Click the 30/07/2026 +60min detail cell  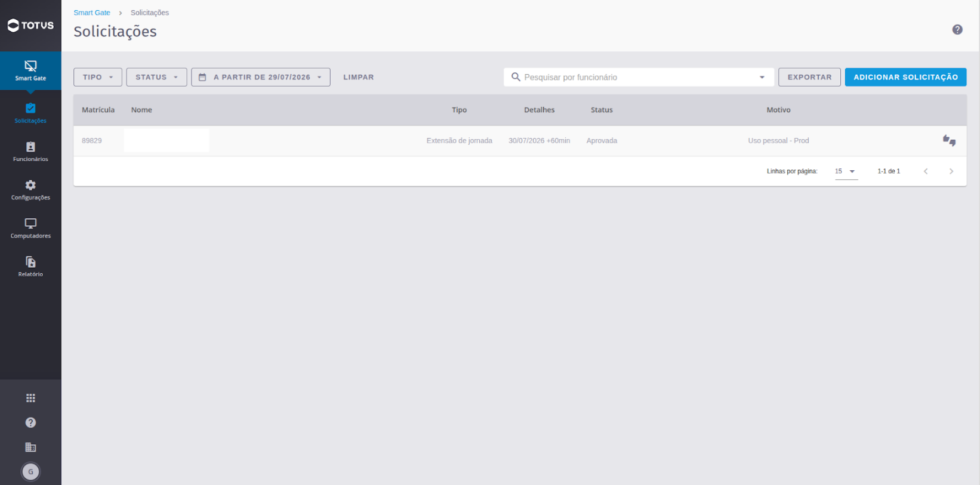pos(539,141)
